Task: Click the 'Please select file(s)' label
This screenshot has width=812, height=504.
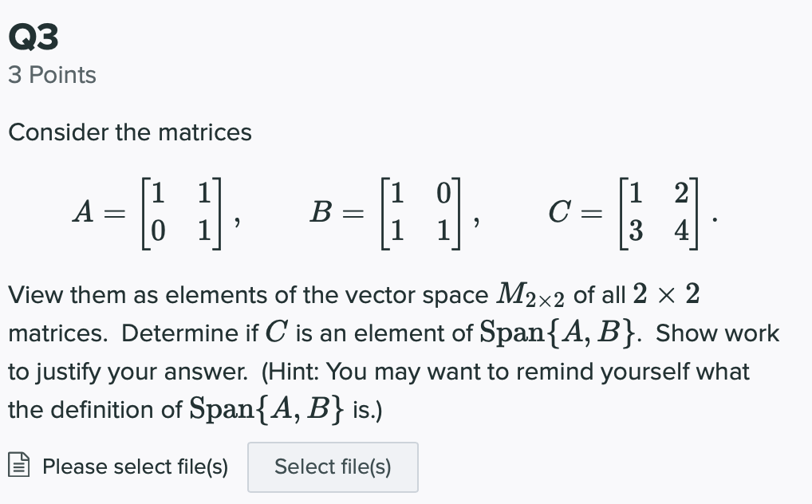Action: coord(135,467)
